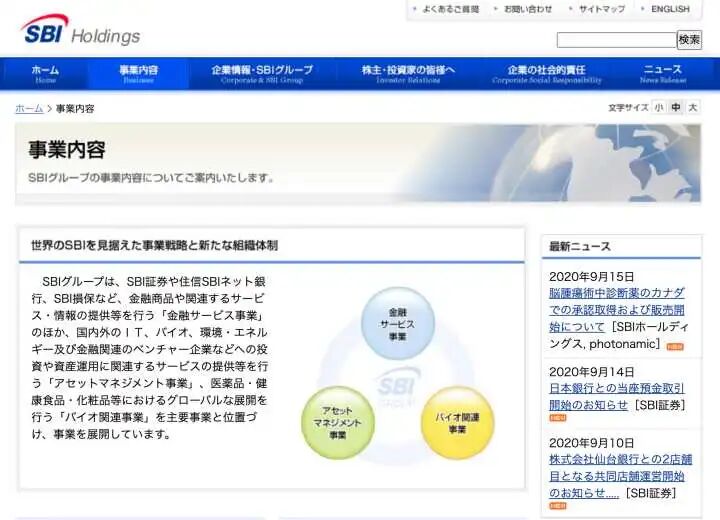Click heading 世界のSBIを見据えた事業戦略と新たな組織体制

(154, 245)
